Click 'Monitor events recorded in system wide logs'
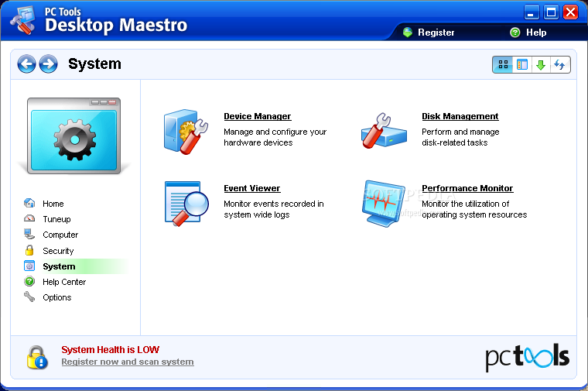The image size is (588, 391). pyautogui.click(x=274, y=209)
